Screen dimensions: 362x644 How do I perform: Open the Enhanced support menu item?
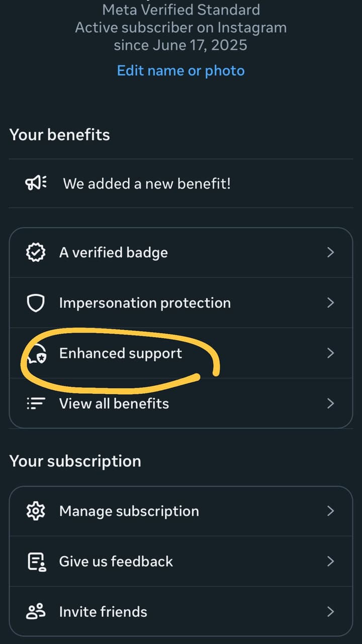point(181,353)
